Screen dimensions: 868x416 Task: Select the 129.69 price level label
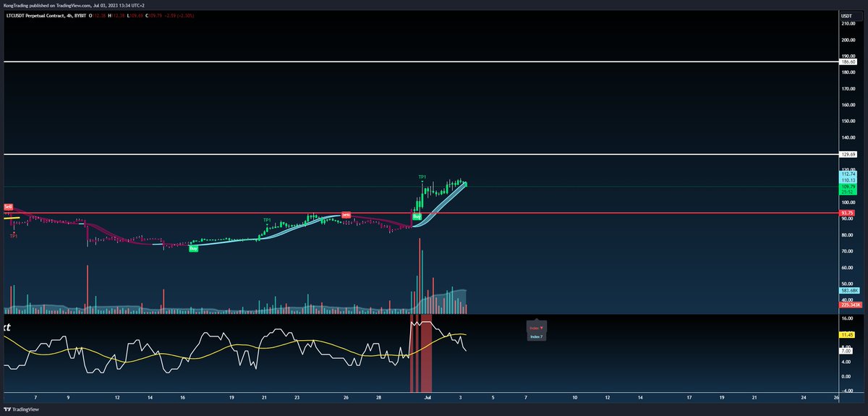848,155
